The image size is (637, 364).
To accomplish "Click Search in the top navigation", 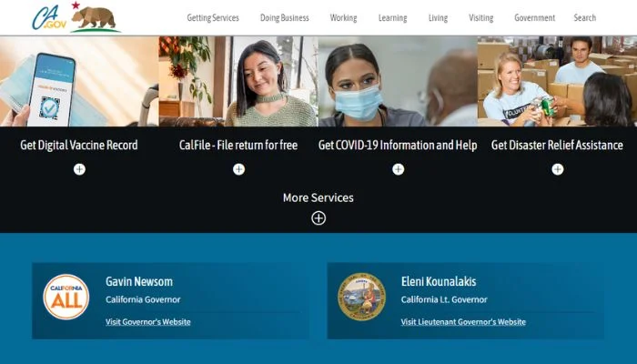I will click(x=584, y=18).
